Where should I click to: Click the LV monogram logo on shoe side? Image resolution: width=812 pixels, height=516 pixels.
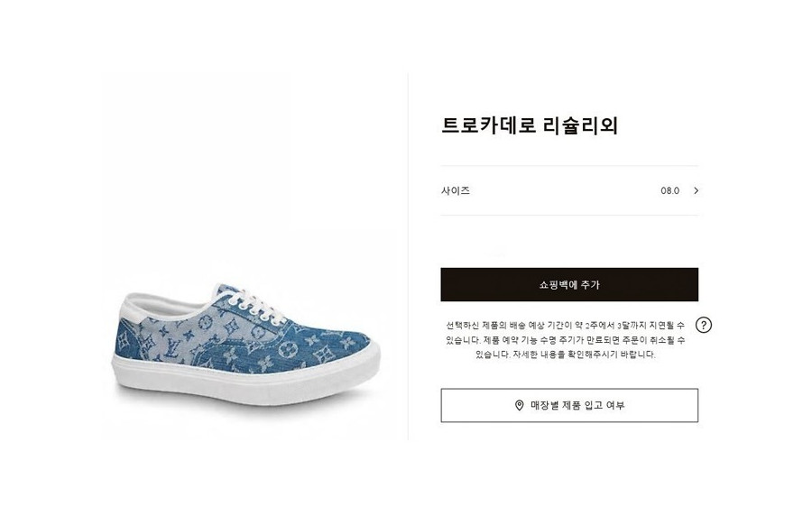tap(173, 348)
